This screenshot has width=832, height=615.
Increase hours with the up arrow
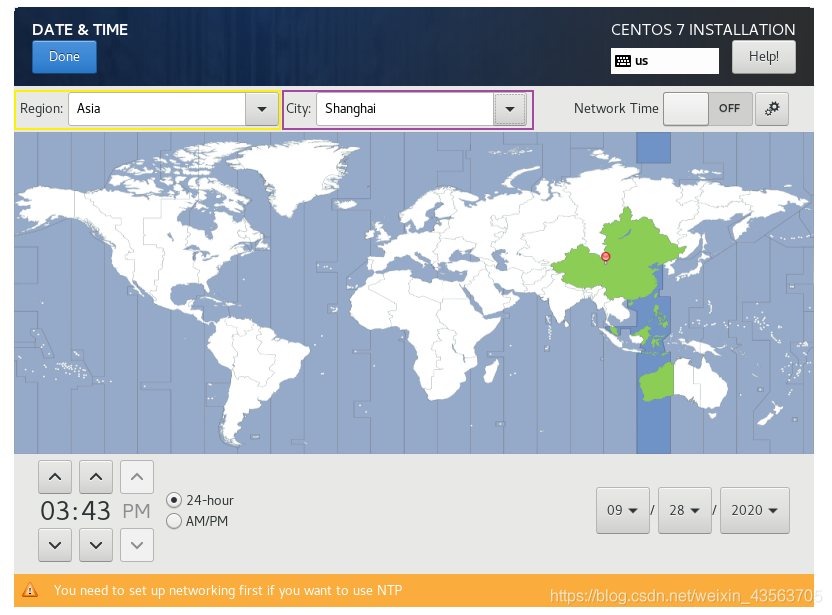(x=55, y=477)
